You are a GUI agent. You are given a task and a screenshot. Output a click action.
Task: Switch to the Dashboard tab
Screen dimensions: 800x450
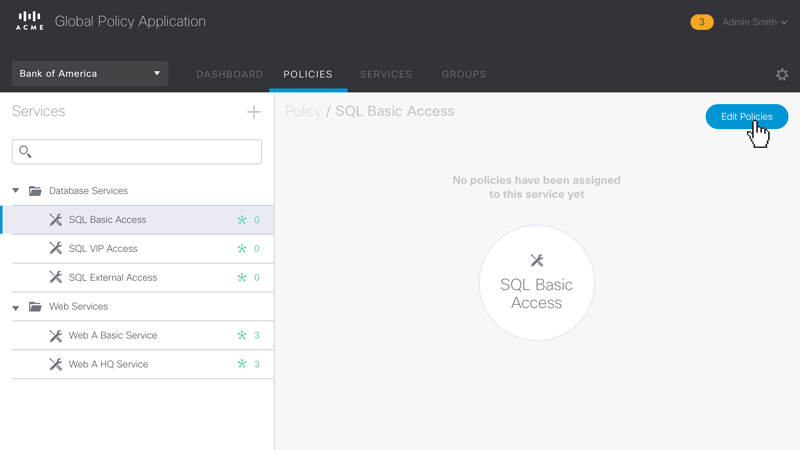pyautogui.click(x=229, y=74)
